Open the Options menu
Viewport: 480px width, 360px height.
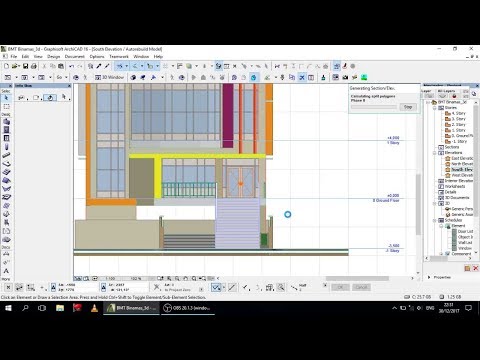point(97,57)
